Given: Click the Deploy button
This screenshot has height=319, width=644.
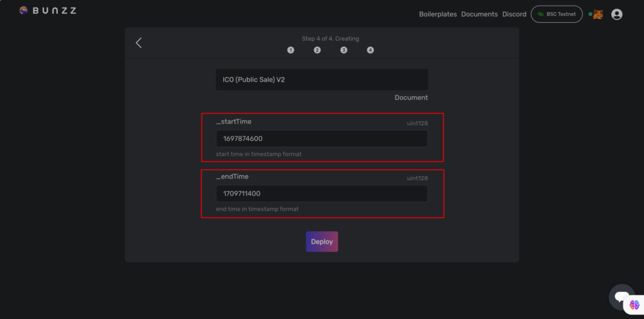Looking at the screenshot, I should (322, 242).
